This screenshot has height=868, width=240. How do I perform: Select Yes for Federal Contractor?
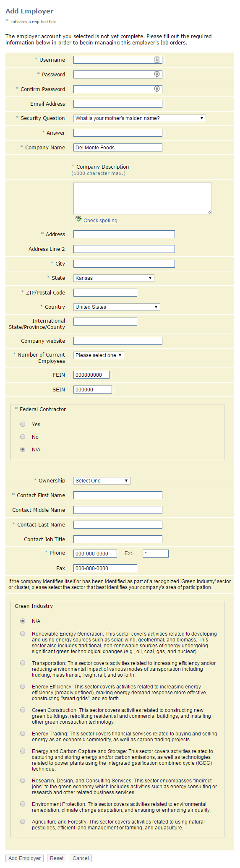tap(23, 424)
